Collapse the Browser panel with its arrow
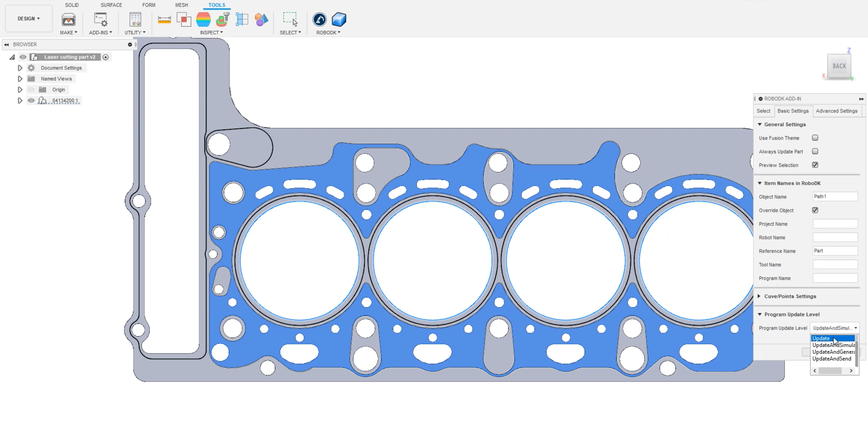This screenshot has height=432, width=868. point(6,44)
